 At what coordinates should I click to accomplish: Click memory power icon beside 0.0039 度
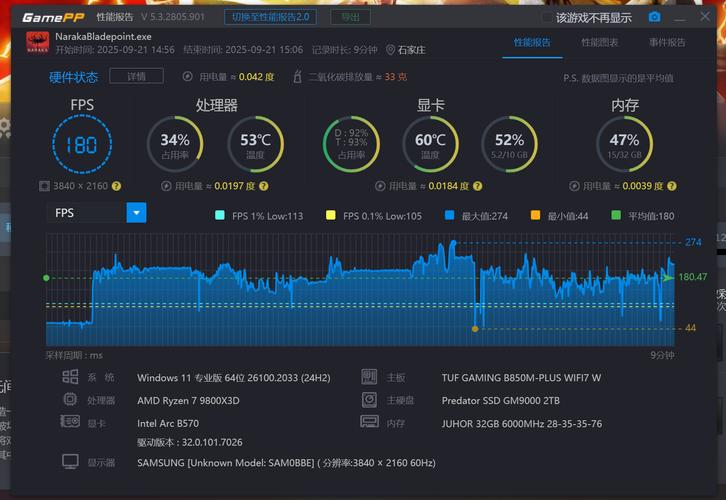click(x=574, y=186)
